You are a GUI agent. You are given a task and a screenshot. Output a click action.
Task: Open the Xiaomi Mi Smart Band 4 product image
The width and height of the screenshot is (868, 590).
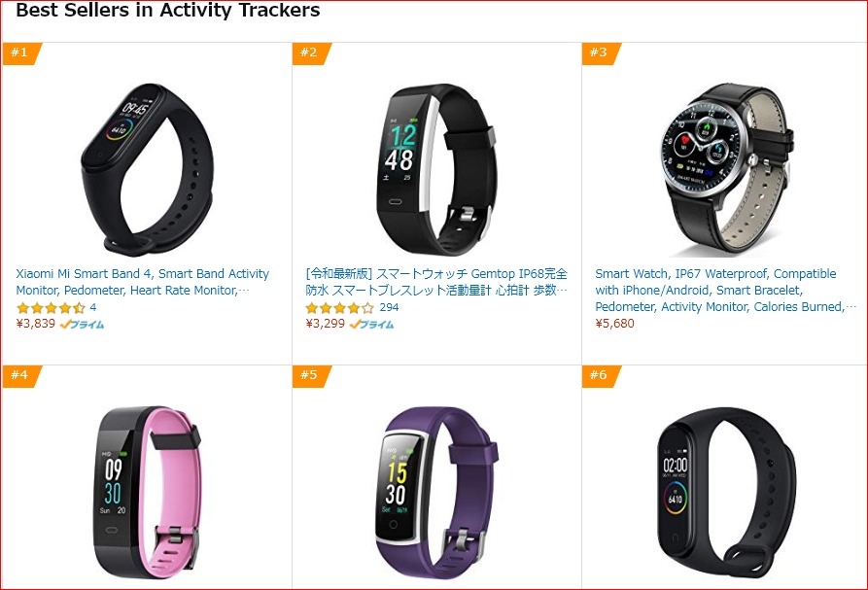point(147,169)
